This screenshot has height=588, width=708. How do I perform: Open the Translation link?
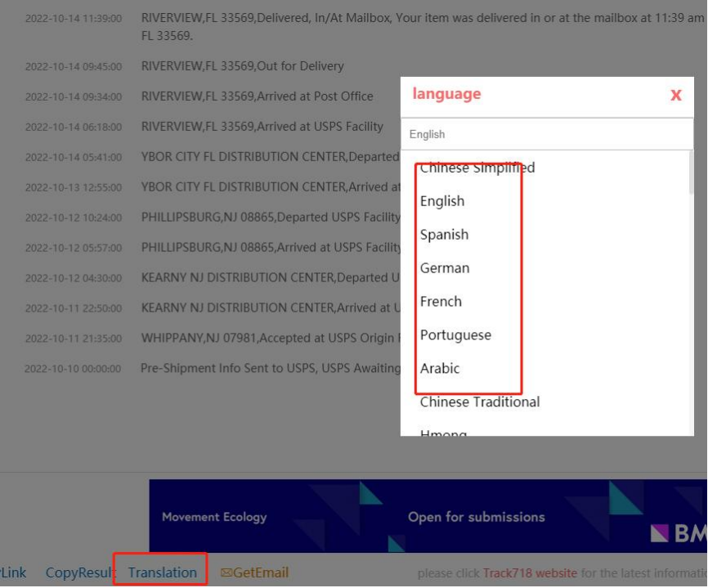pyautogui.click(x=162, y=572)
